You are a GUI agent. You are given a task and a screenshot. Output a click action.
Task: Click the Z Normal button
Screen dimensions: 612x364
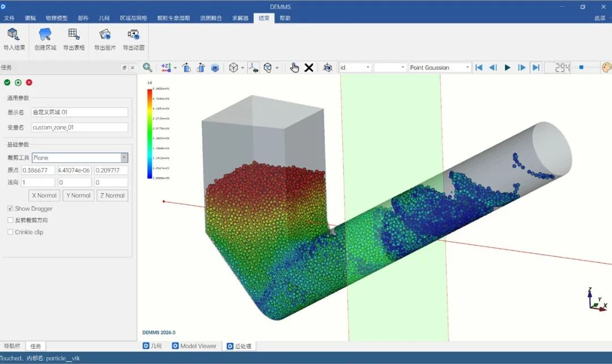(x=112, y=196)
